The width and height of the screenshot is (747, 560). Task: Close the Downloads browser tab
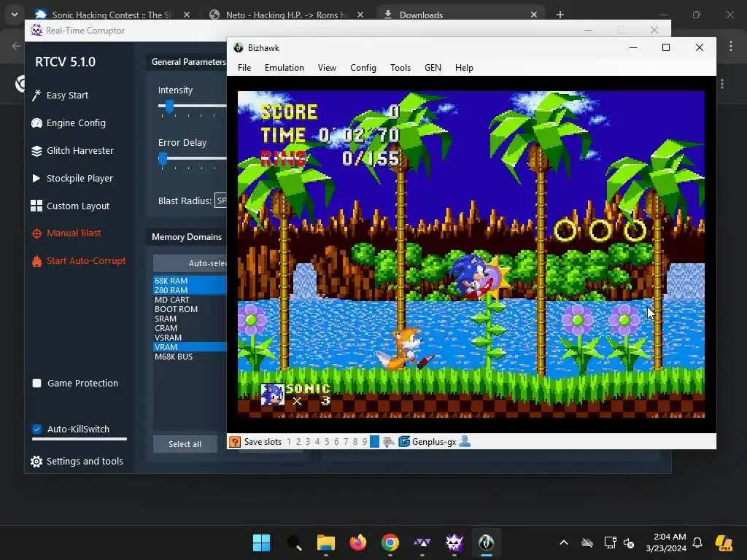point(533,15)
